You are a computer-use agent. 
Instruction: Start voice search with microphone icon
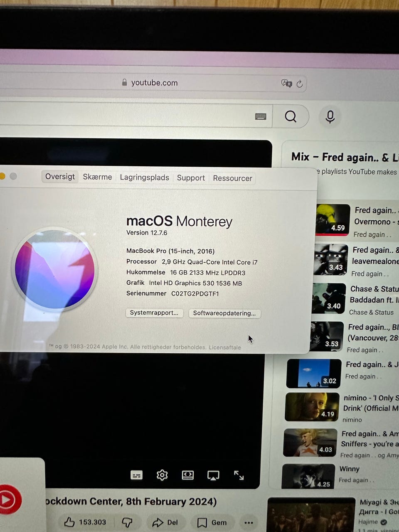click(330, 117)
